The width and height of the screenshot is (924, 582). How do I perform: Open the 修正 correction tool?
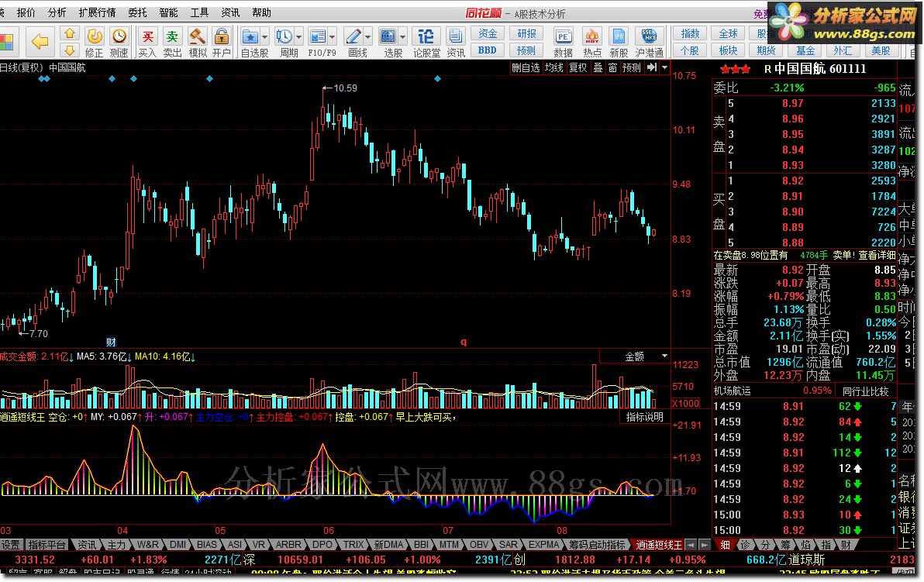pos(95,43)
